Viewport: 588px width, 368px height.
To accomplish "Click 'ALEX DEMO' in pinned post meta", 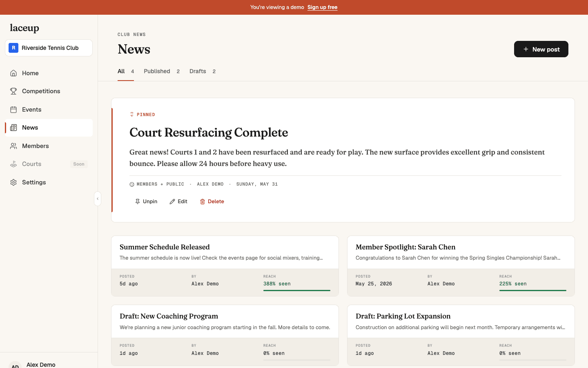I will click(210, 184).
